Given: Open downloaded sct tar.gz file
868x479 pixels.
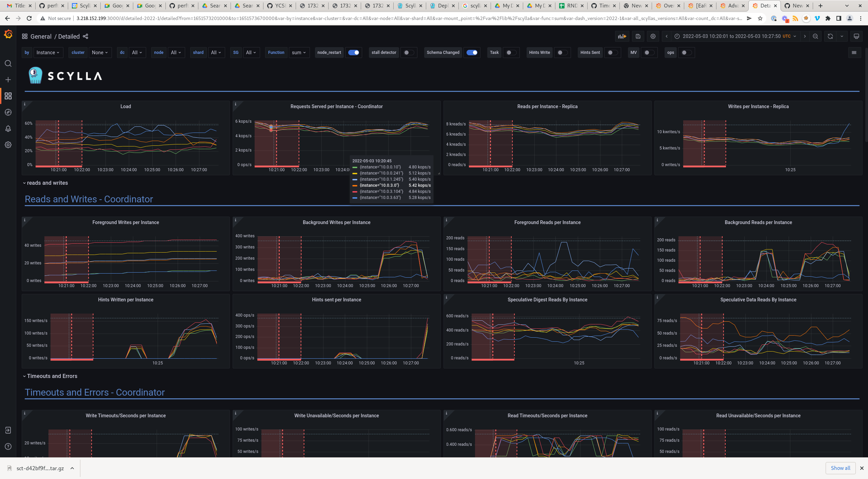Looking at the screenshot, I should (40, 468).
